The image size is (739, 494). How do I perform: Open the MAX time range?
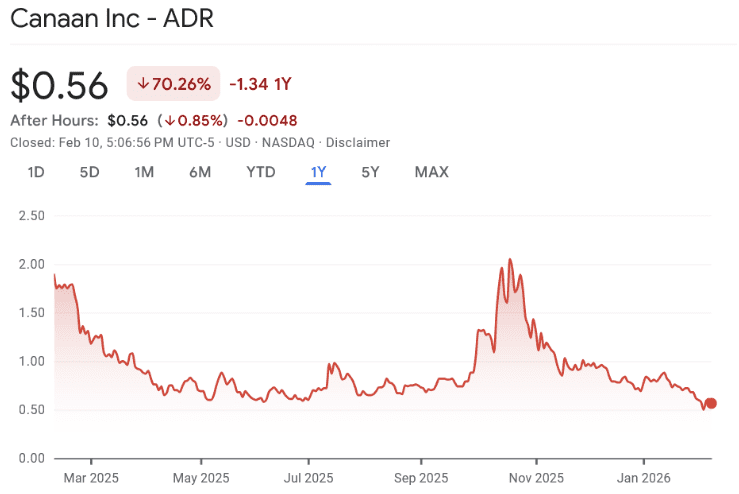point(431,172)
